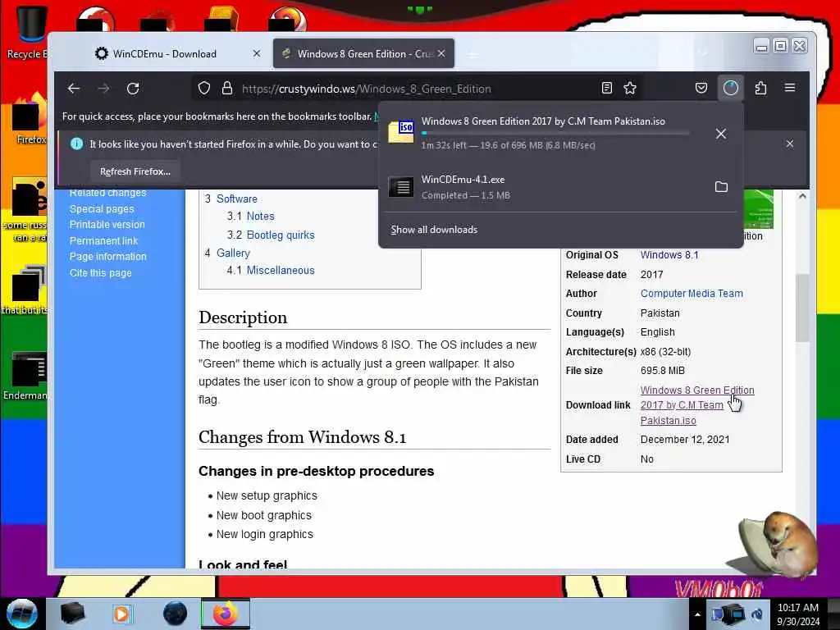The width and height of the screenshot is (840, 630).
Task: Click Show all downloads
Action: (x=434, y=230)
